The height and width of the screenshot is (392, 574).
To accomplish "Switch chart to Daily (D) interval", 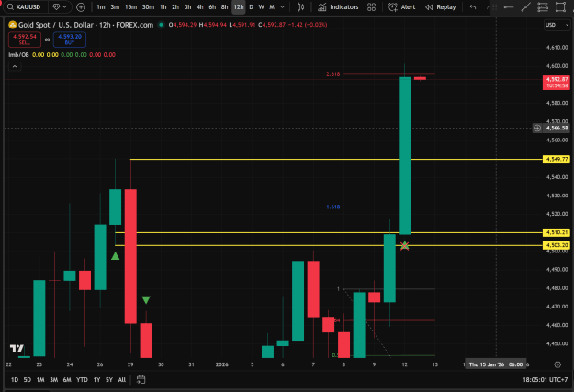I will click(251, 7).
